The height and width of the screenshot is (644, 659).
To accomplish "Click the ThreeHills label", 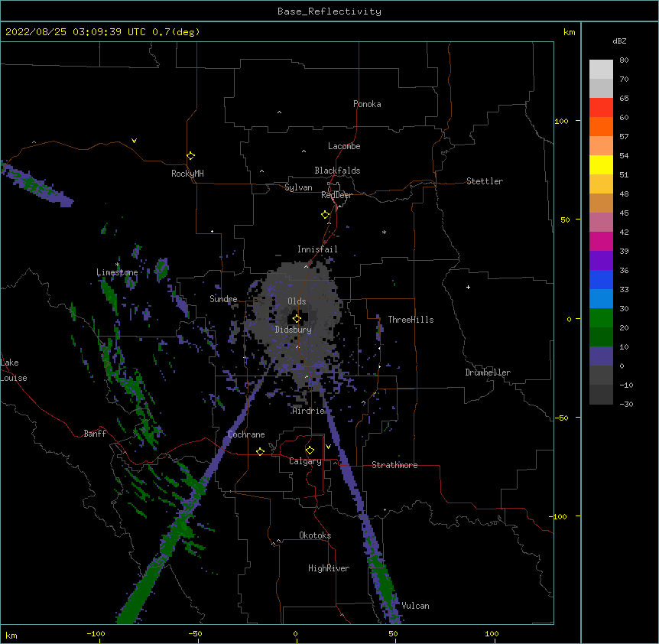I will click(x=411, y=320).
